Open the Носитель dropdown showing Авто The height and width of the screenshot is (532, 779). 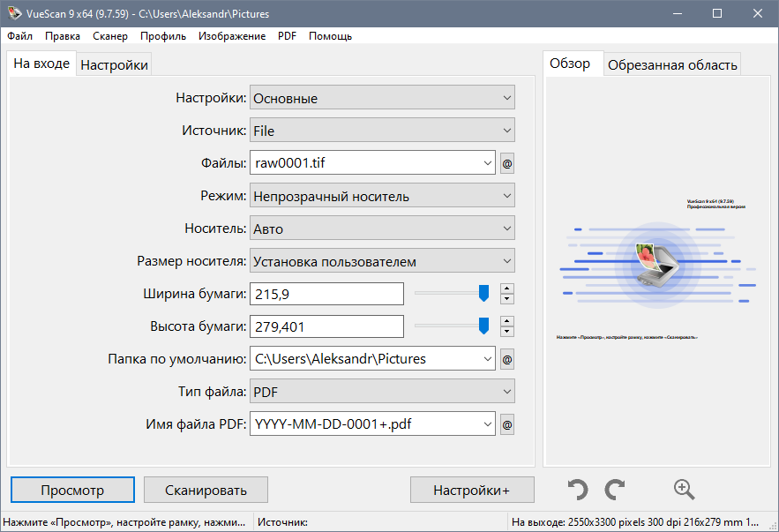click(x=382, y=229)
